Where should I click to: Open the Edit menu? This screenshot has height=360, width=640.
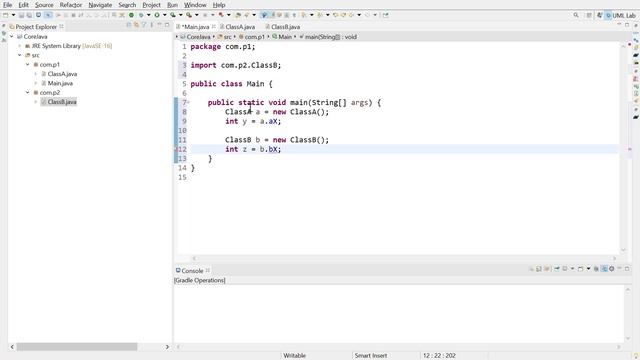click(x=23, y=5)
